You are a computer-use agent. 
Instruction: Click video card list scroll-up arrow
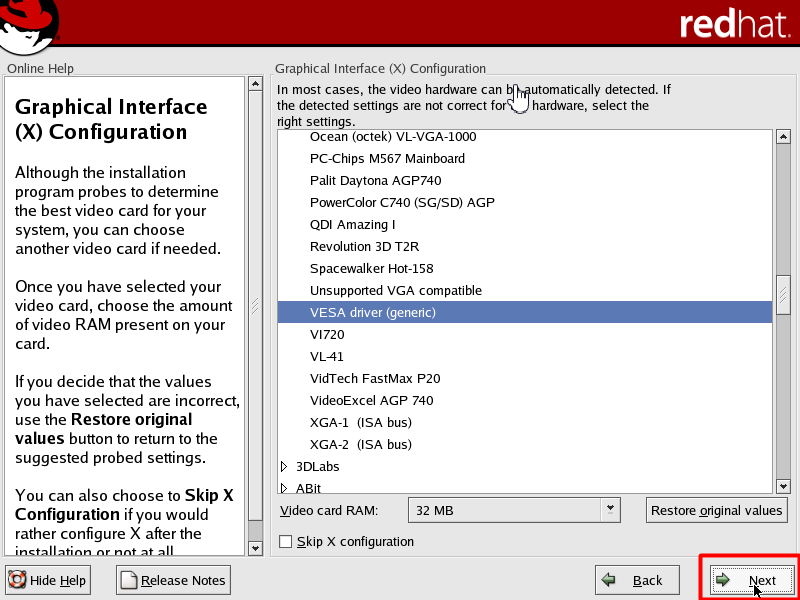pyautogui.click(x=783, y=137)
